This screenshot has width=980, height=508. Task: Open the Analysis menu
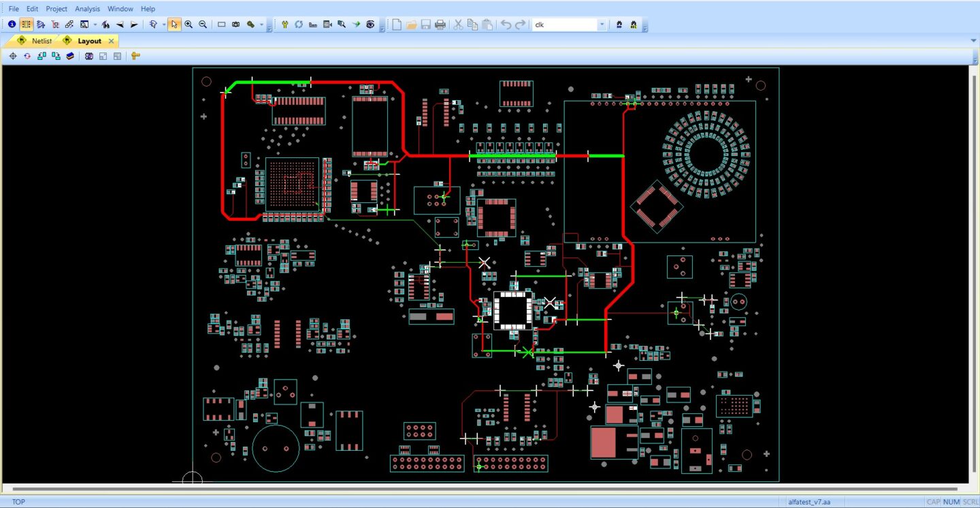(87, 9)
